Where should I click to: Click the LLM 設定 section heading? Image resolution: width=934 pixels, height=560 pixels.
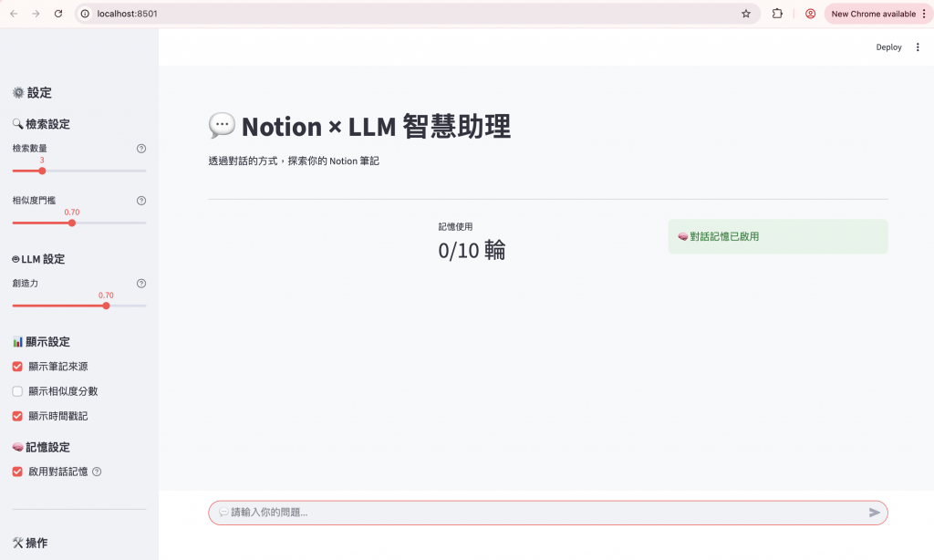pos(43,259)
